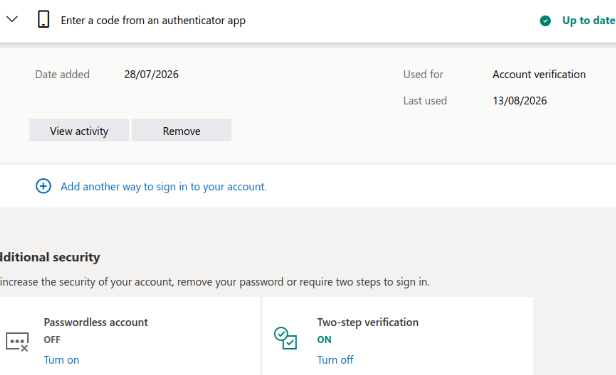Click the green Up to date checkmark icon

point(545,20)
